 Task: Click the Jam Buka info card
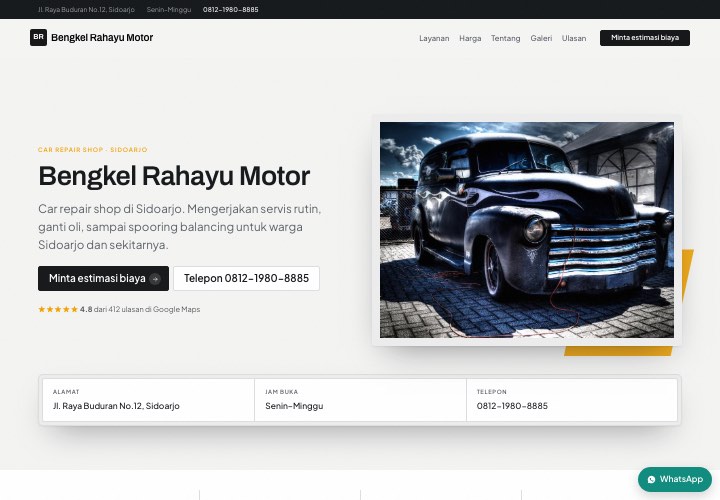click(360, 400)
